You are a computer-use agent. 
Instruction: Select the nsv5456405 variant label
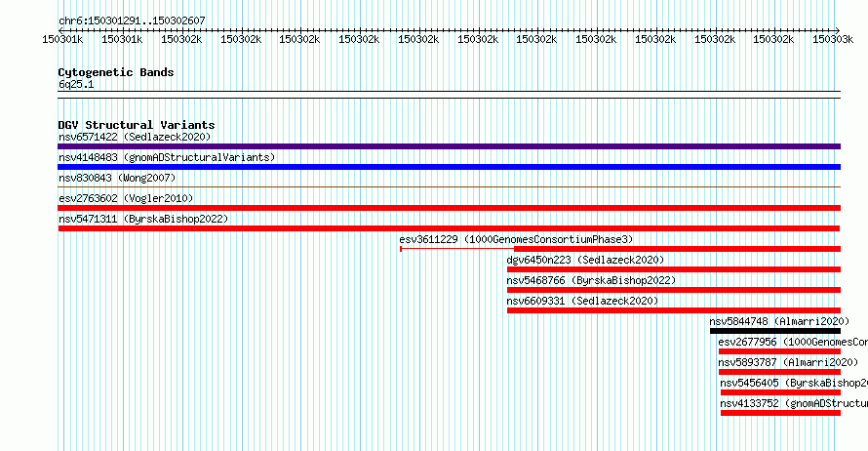coord(794,383)
